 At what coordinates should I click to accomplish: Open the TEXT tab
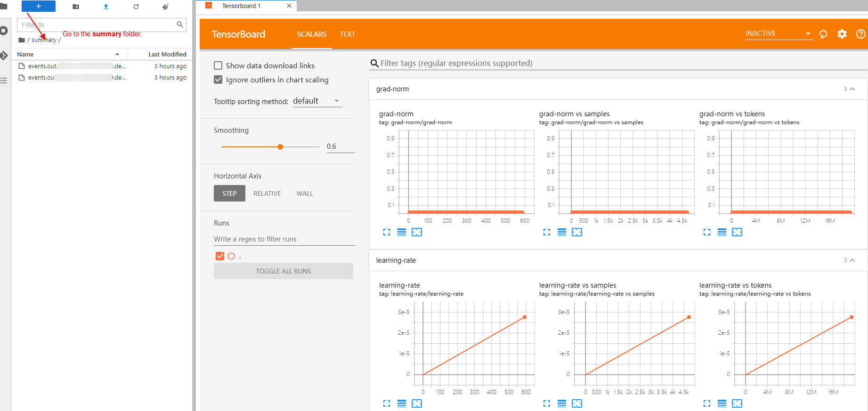(x=348, y=34)
